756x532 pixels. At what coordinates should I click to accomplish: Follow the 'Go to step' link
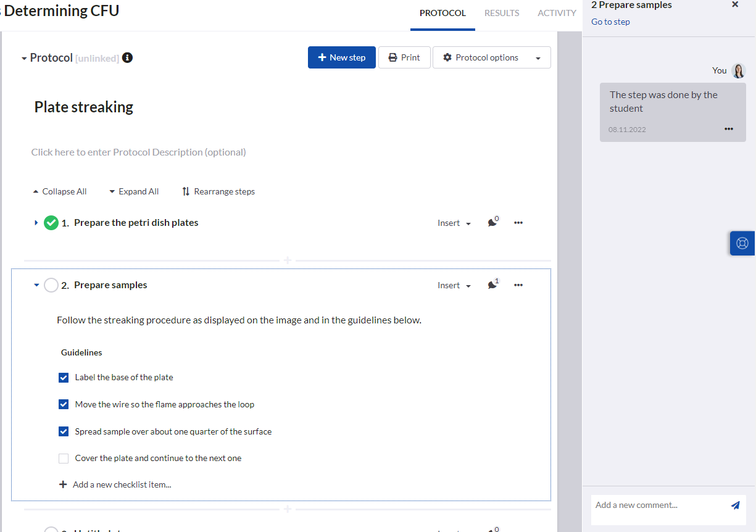(610, 22)
